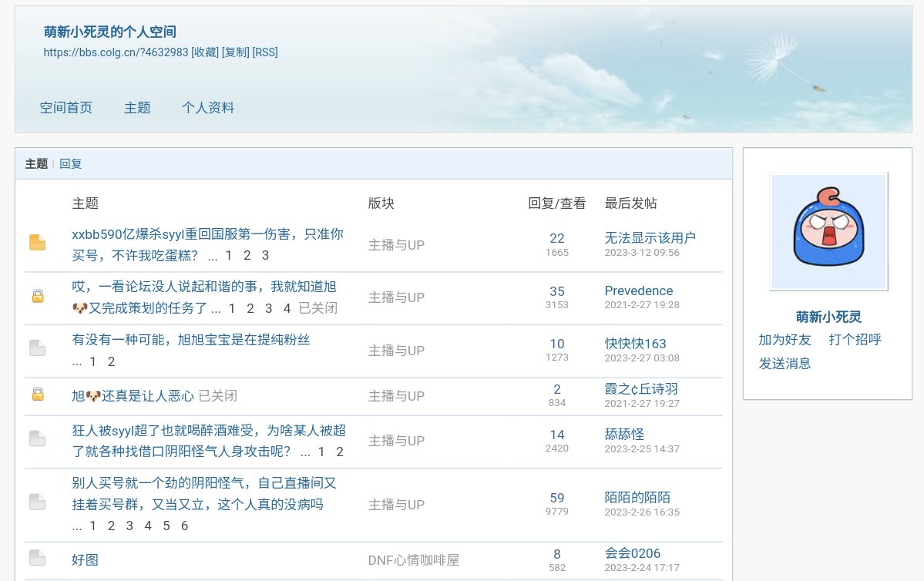Viewport: 924px width, 581px height.
Task: Go to page 2 of 狂人被syyl超了 thread
Action: 339,452
